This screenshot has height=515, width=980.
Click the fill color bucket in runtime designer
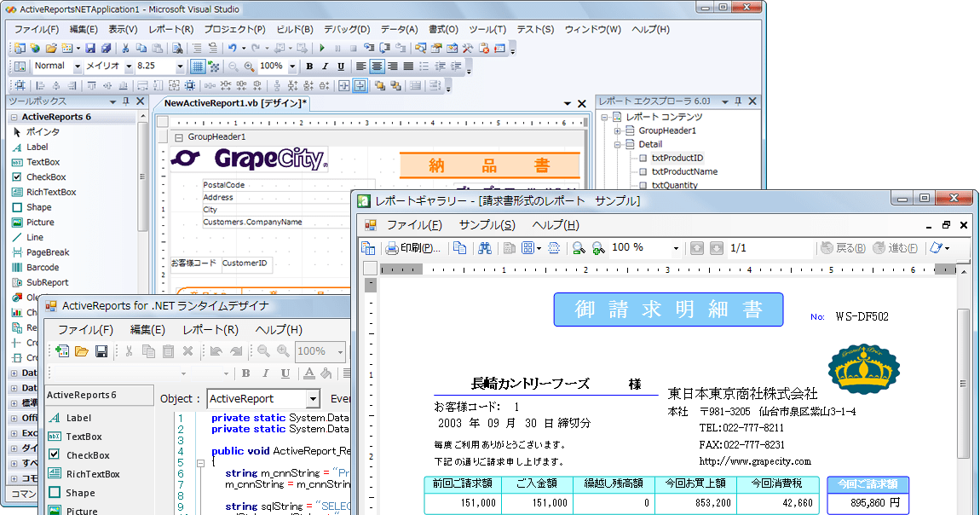(x=326, y=373)
